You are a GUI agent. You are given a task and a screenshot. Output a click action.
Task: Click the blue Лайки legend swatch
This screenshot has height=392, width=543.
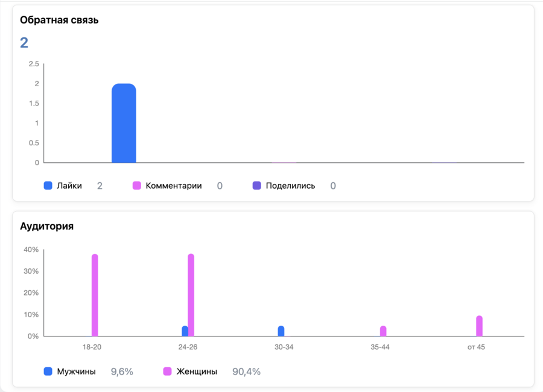tap(48, 186)
